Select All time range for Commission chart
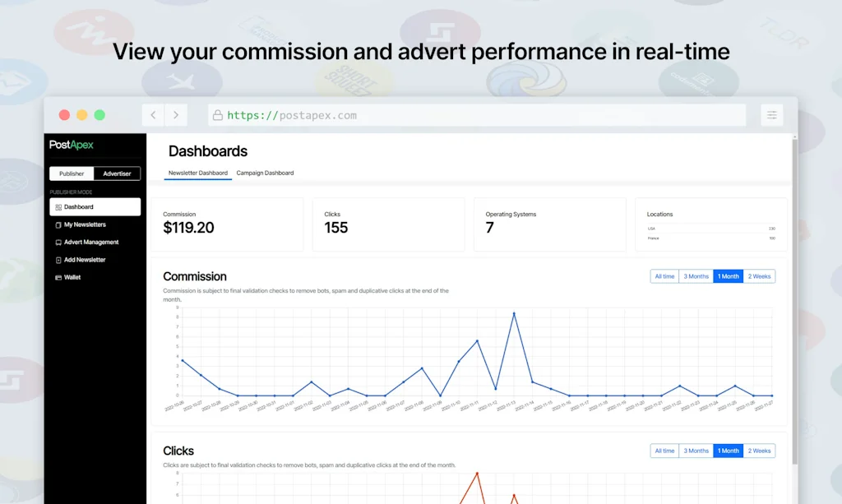Image resolution: width=842 pixels, height=504 pixels. (x=664, y=276)
